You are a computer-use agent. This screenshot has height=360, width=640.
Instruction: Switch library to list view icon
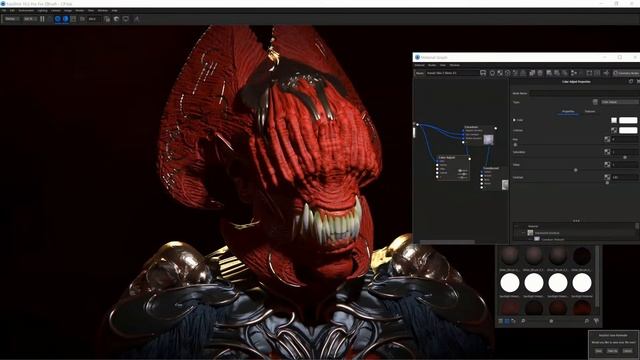pos(501,322)
